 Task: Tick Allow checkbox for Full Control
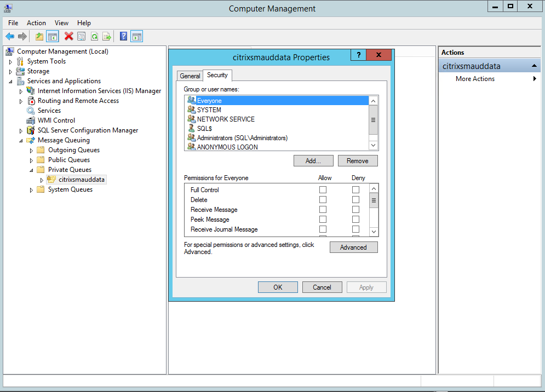pos(323,190)
